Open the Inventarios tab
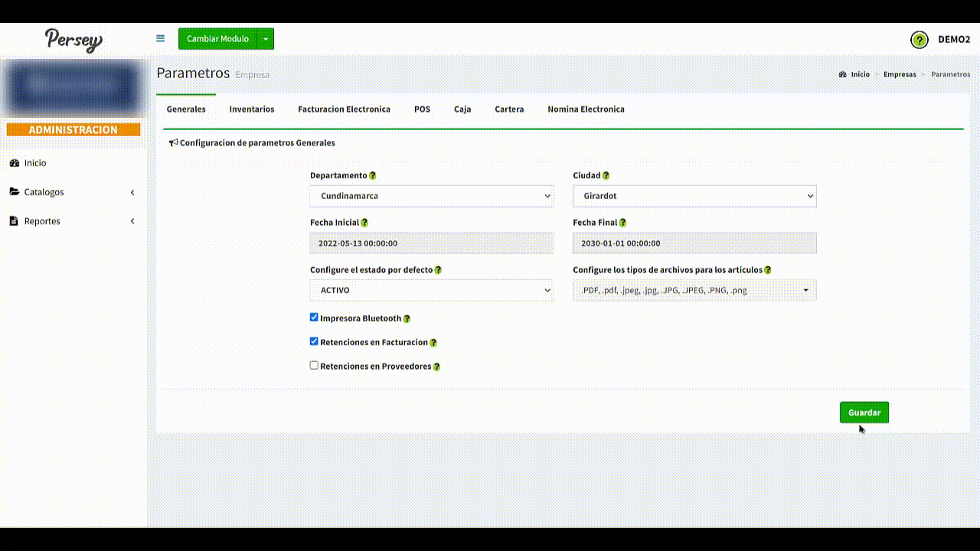Viewport: 980px width, 551px height. [251, 109]
